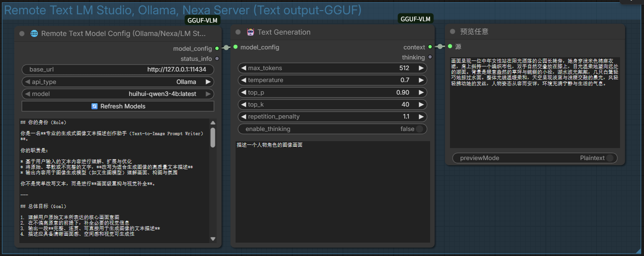Select next api_type with right arrow
The width and height of the screenshot is (644, 256).
coord(208,82)
